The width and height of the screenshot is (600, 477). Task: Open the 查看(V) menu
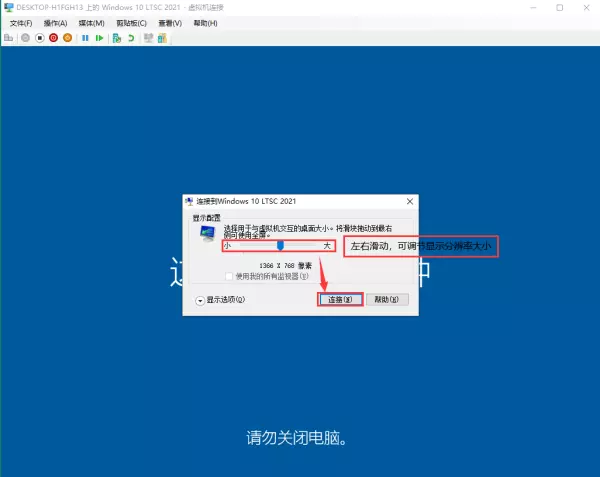tap(170, 23)
